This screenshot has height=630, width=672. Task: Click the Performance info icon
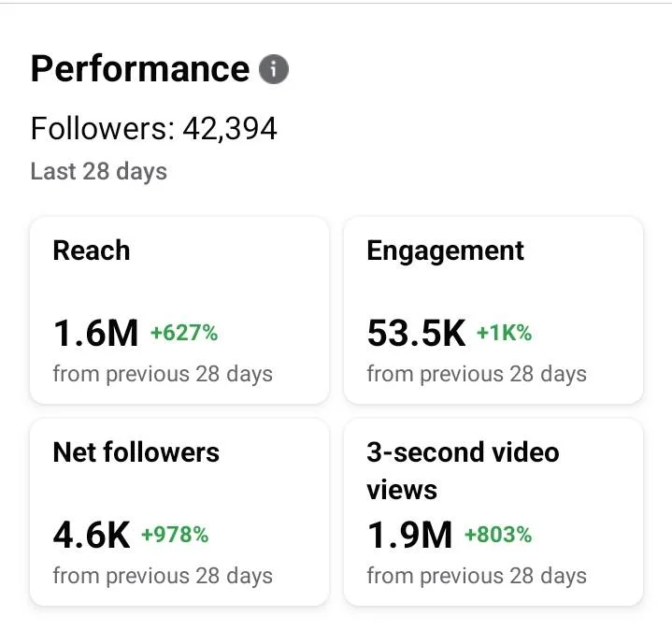[274, 69]
